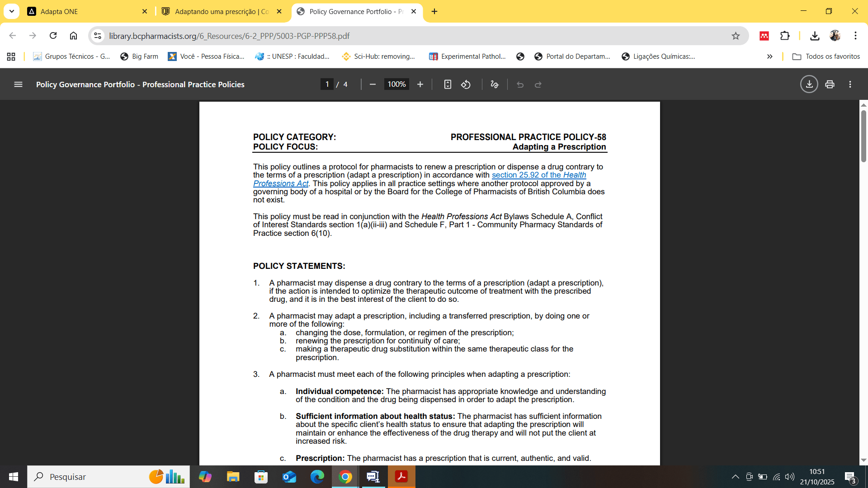
Task: Click the PDF vertical scrollbar thumb
Action: point(863,136)
